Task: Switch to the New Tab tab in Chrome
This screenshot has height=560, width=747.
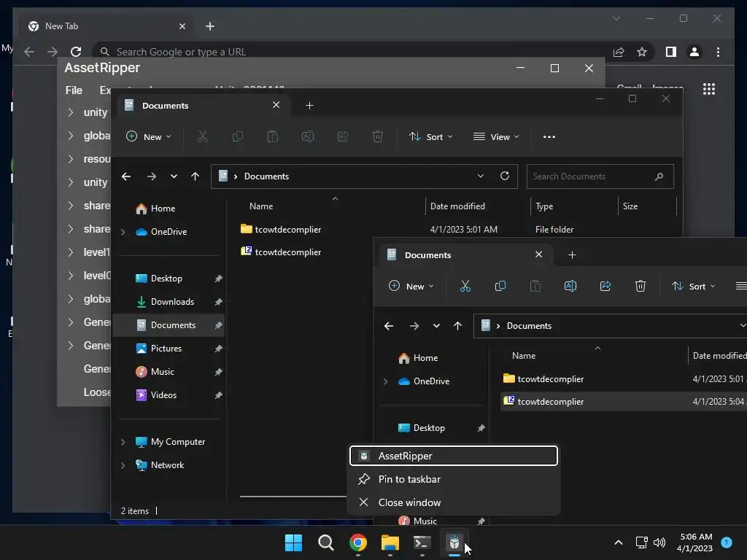Action: (x=107, y=26)
